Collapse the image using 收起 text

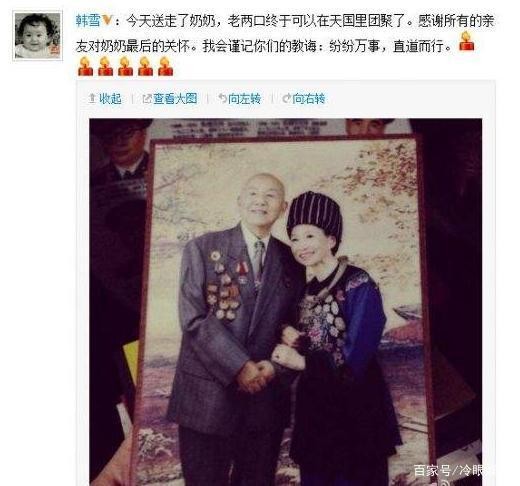110,98
